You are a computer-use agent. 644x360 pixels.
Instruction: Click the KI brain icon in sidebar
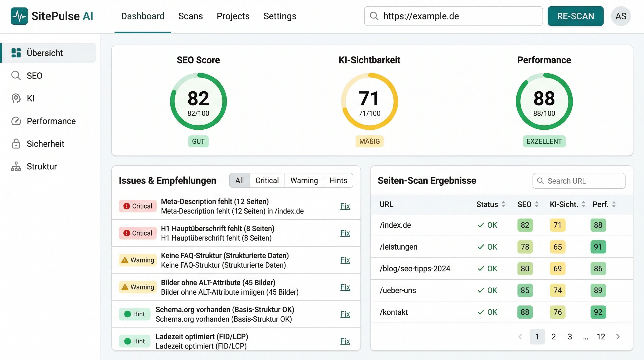tap(16, 98)
